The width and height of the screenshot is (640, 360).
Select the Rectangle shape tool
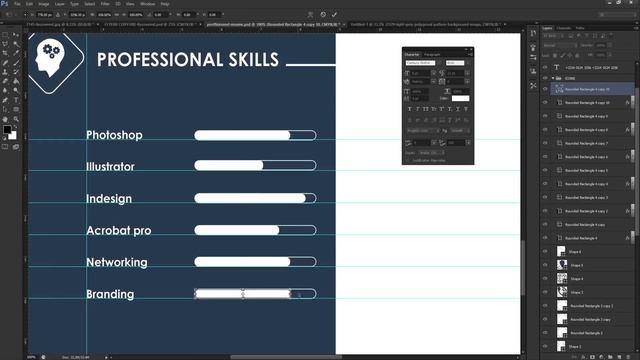(16, 109)
